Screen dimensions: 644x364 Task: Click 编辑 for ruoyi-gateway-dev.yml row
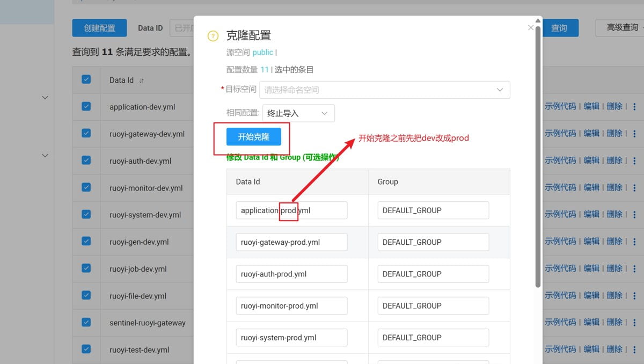pyautogui.click(x=591, y=134)
